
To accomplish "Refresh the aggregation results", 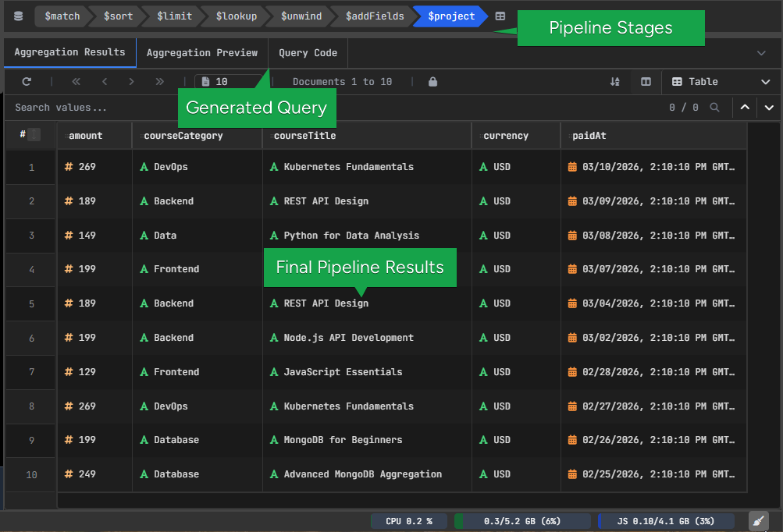I will tap(27, 81).
